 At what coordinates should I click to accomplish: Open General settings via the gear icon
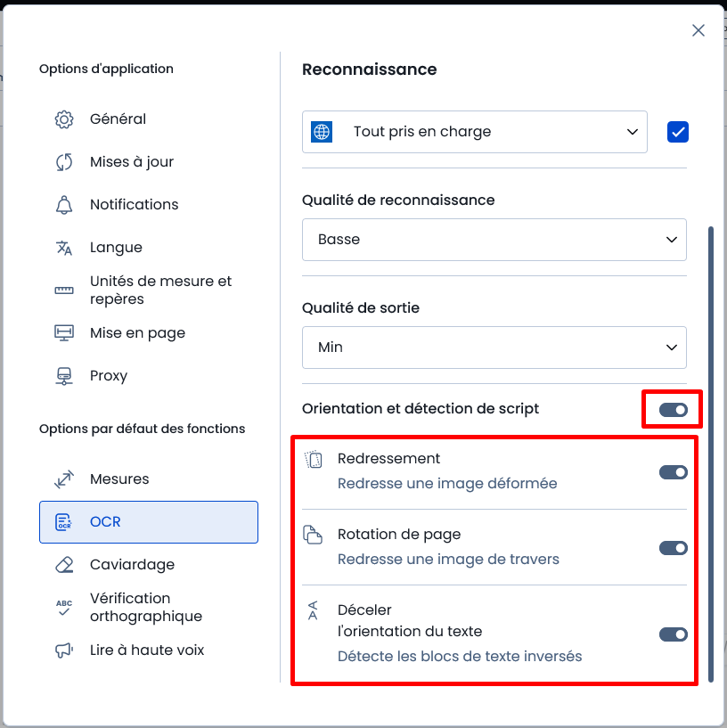tap(64, 119)
